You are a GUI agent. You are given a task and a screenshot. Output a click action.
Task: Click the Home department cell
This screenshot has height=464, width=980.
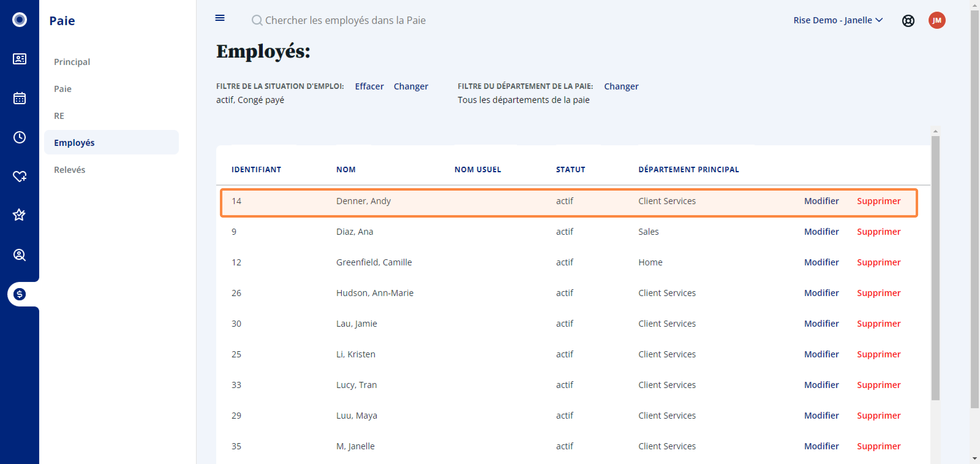pyautogui.click(x=650, y=262)
